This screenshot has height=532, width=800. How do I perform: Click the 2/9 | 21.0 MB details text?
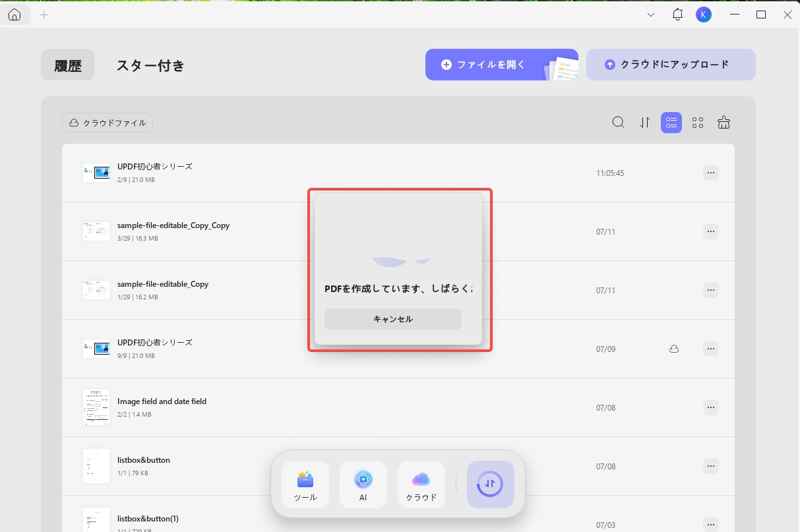coord(136,180)
